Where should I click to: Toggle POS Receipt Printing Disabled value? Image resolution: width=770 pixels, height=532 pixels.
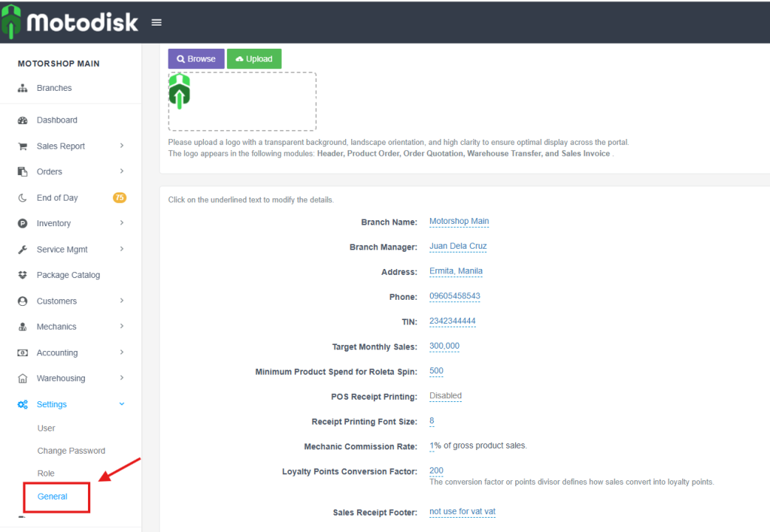(x=445, y=396)
